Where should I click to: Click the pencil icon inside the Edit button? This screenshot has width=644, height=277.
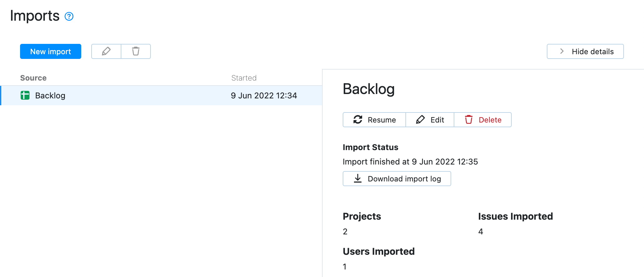(420, 120)
